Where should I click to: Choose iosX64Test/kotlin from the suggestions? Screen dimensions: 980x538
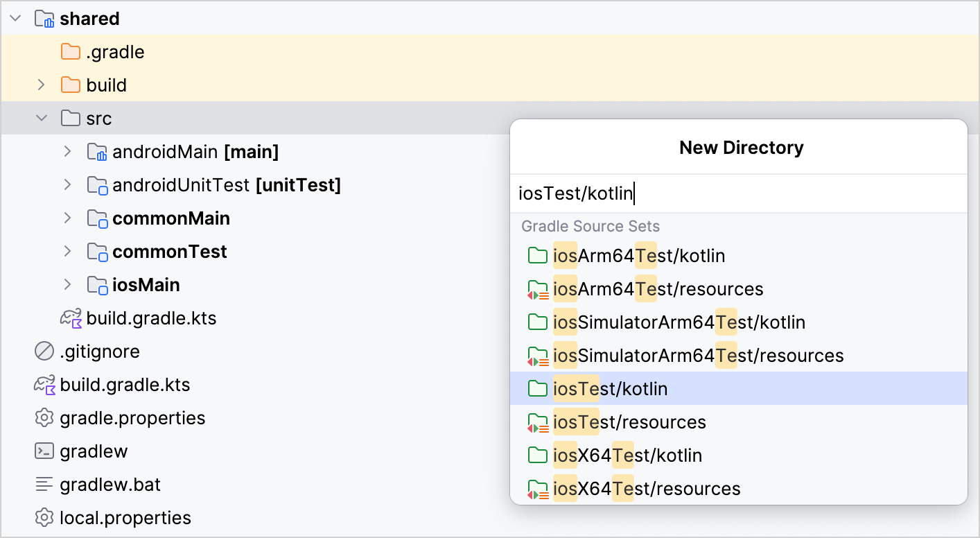pos(627,455)
